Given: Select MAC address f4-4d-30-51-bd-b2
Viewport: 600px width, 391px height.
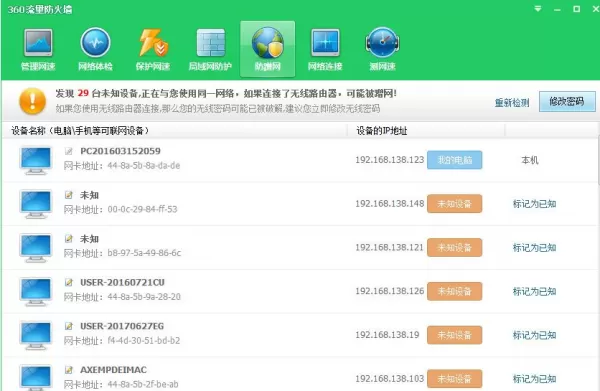Looking at the screenshot, I should pyautogui.click(x=144, y=340).
